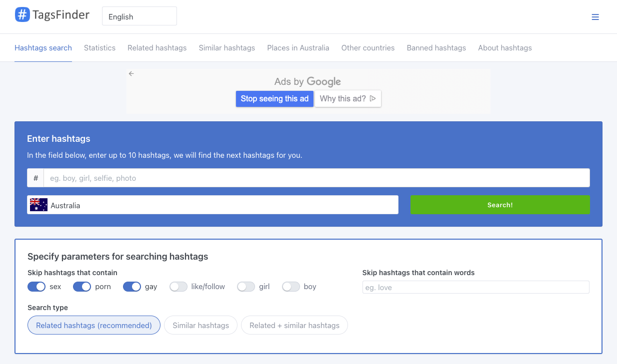Open the Banned hashtags tab
The height and width of the screenshot is (364, 617).
point(436,48)
